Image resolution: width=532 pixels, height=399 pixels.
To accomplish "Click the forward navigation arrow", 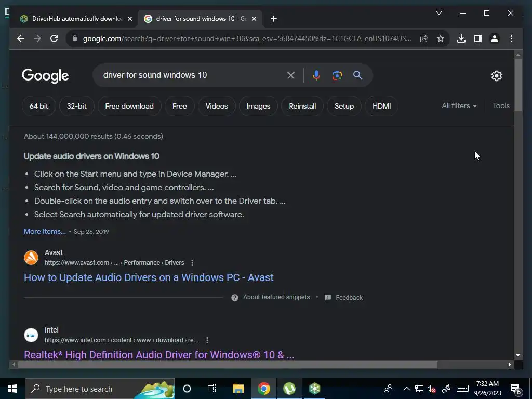I will pyautogui.click(x=37, y=38).
